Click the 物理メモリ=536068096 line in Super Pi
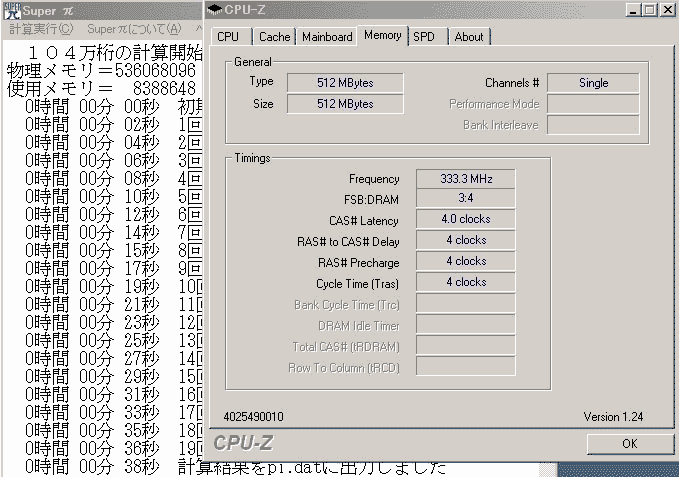This screenshot has width=679, height=477. click(x=101, y=71)
